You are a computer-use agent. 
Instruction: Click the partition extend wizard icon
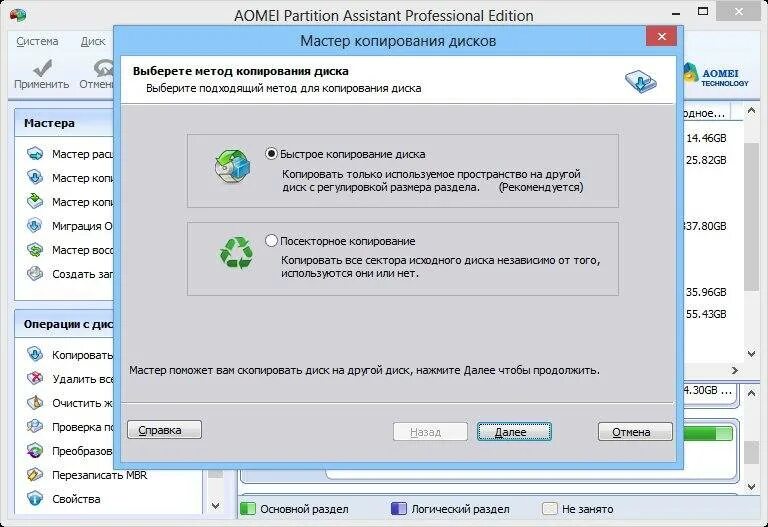35,154
